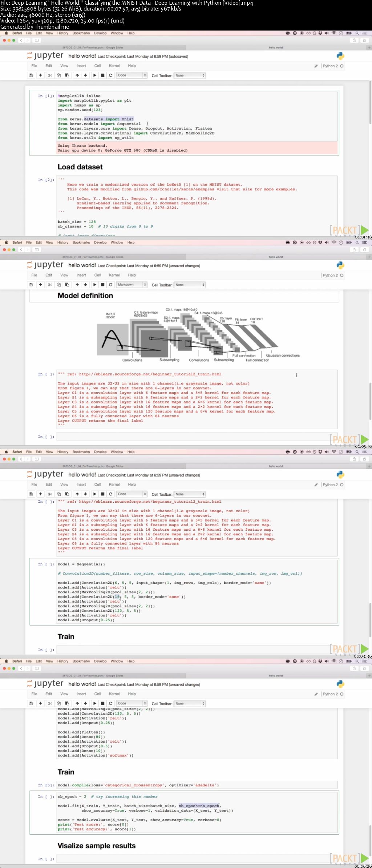Image resolution: width=372 pixels, height=868 pixels.
Task: Insert cell below with plus icon, Load dataset frame
Action: (x=40, y=75)
